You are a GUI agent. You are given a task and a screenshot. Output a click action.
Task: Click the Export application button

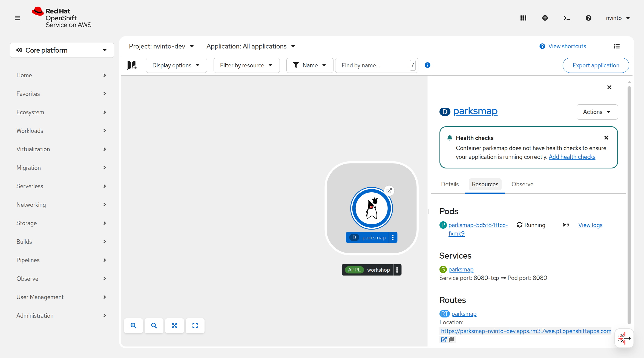click(596, 65)
